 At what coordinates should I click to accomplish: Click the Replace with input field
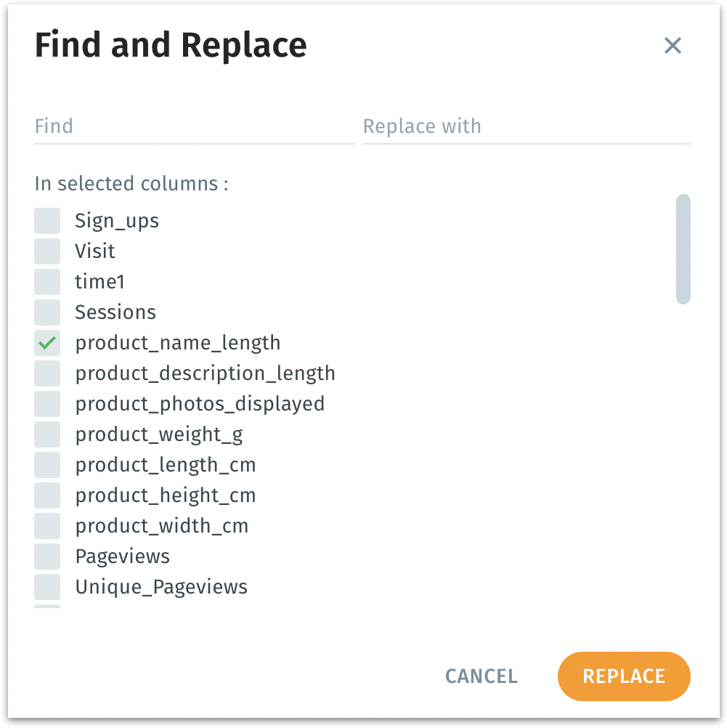tap(526, 126)
